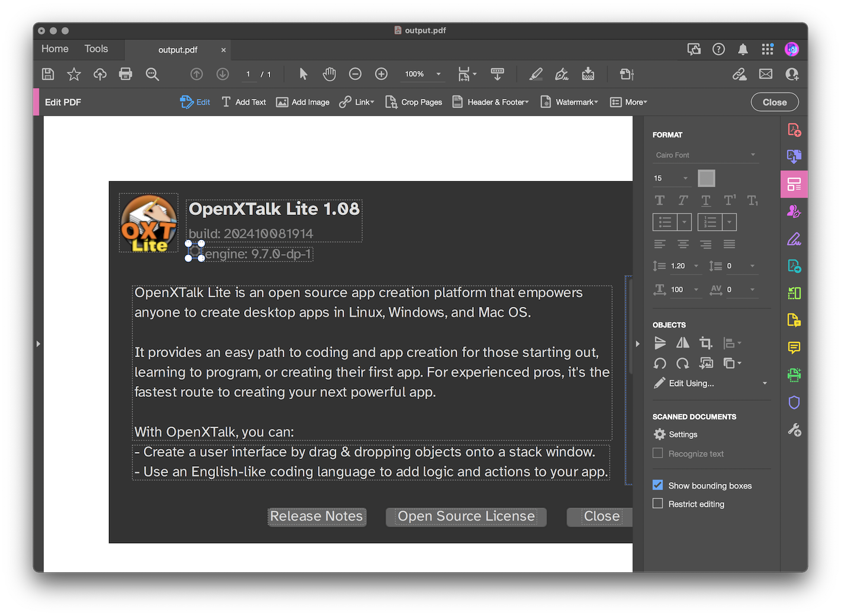Toggle subscript text style
The image size is (841, 616).
coord(753,200)
